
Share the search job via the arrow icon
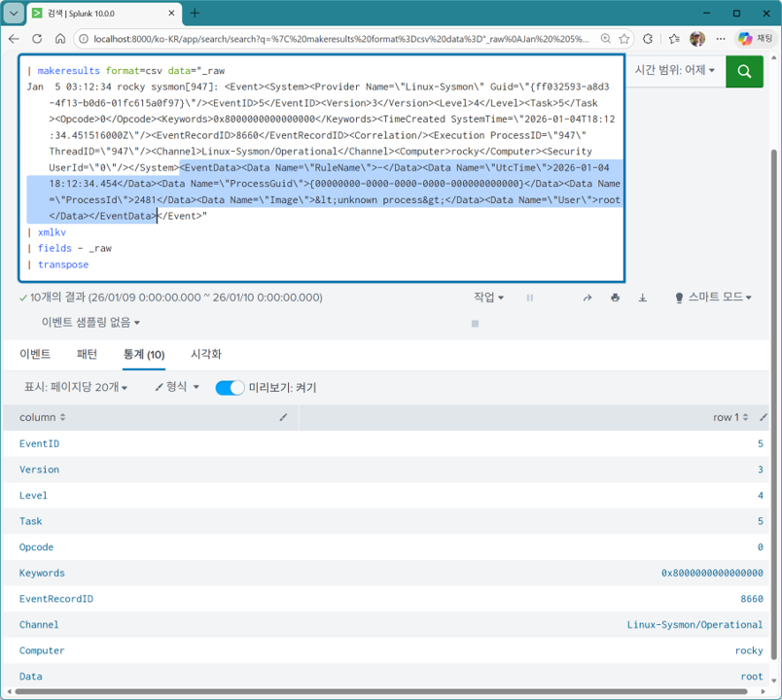pos(587,298)
